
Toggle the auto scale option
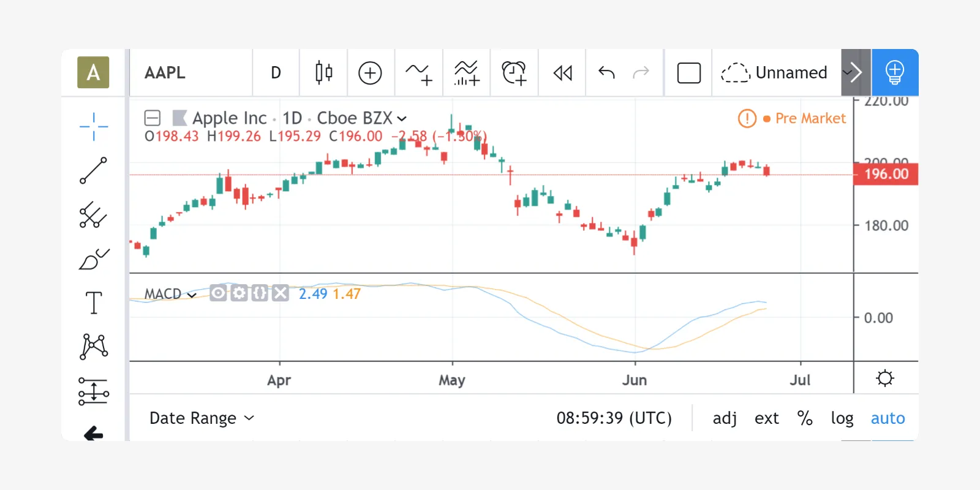tap(888, 418)
